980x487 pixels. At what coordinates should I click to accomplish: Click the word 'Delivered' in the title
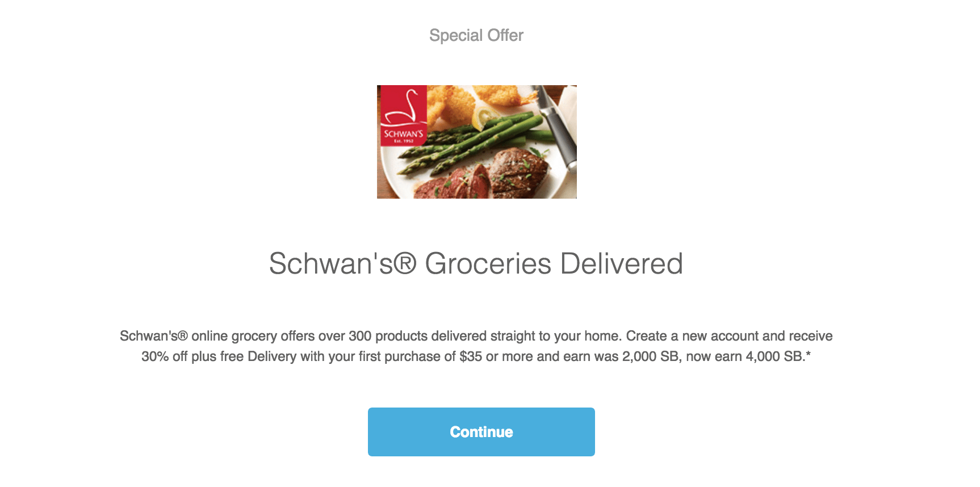pyautogui.click(x=622, y=263)
